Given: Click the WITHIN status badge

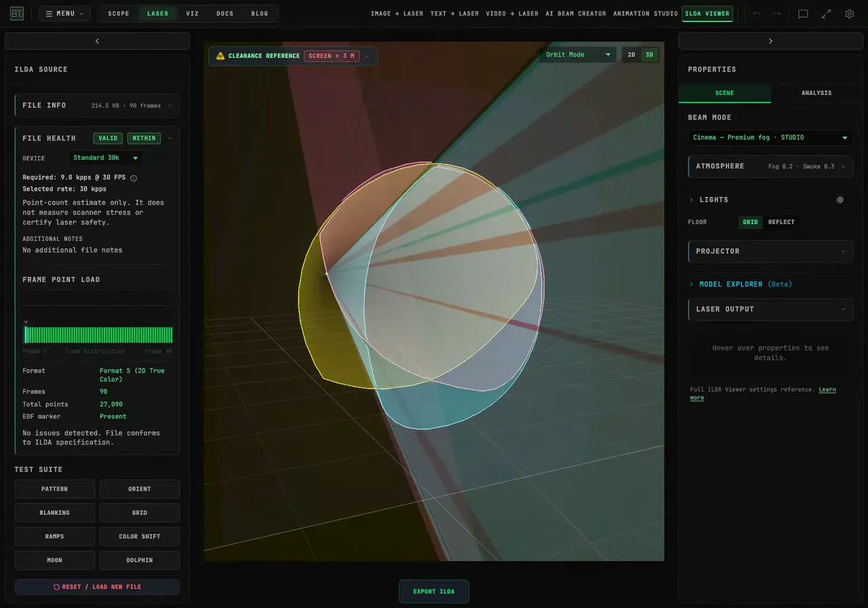Looking at the screenshot, I should tap(144, 138).
